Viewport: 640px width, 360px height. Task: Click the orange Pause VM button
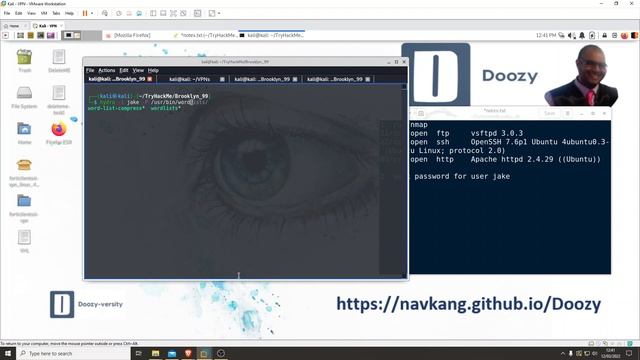coord(85,13)
